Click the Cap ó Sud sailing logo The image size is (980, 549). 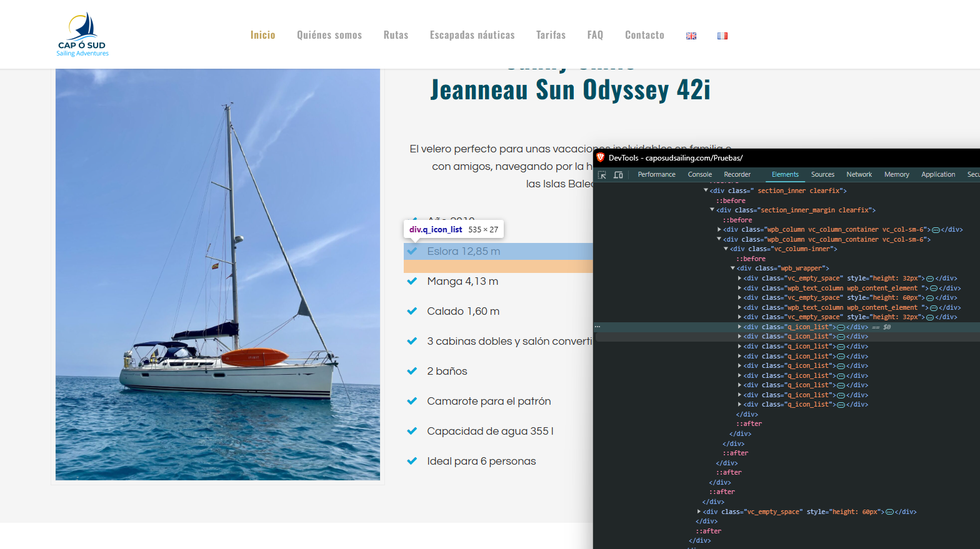click(x=82, y=34)
